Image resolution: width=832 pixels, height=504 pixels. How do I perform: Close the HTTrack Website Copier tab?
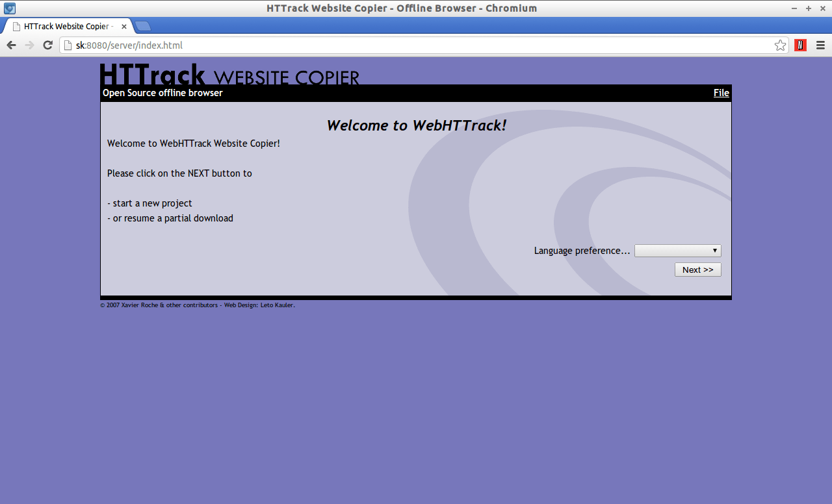click(x=123, y=26)
